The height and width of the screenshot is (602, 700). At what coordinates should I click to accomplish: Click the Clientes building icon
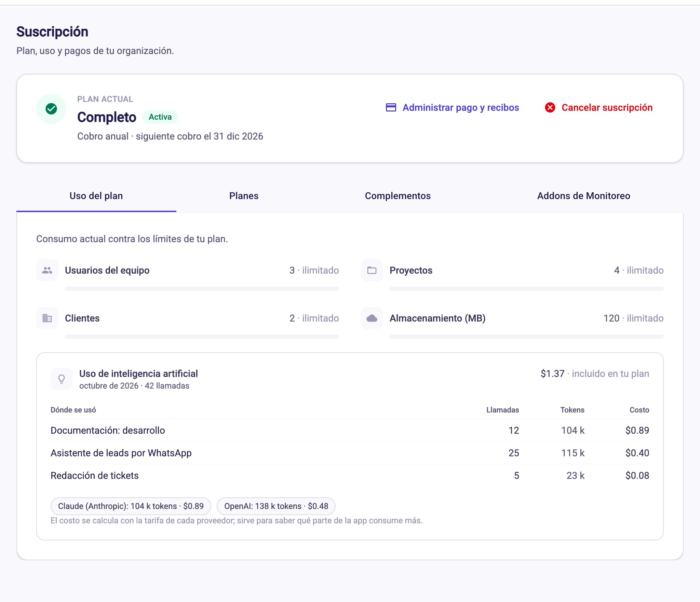click(47, 318)
